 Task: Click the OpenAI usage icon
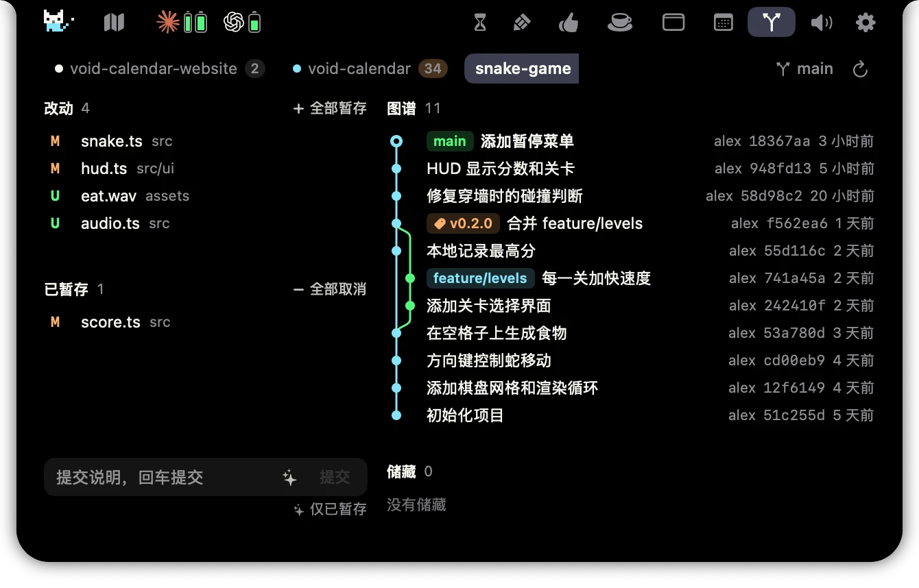click(234, 23)
